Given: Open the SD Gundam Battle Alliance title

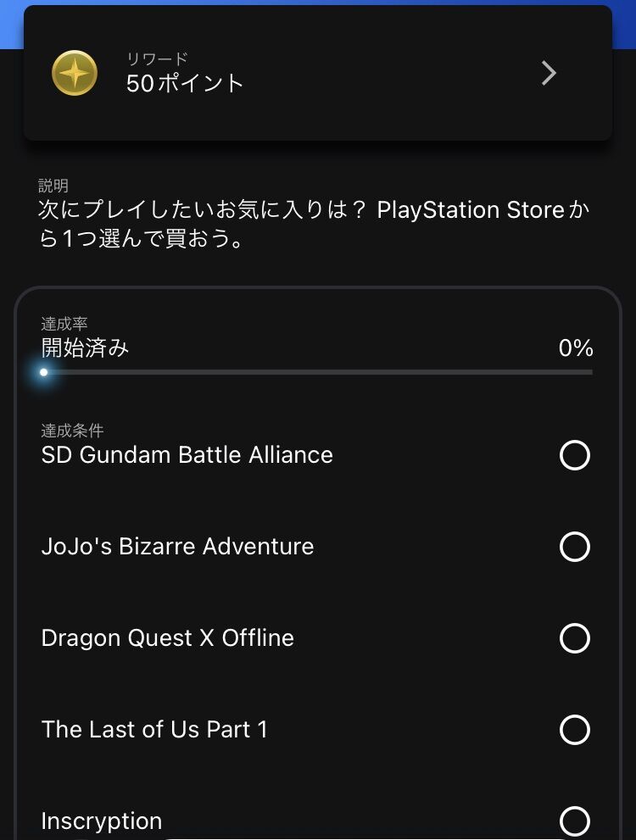Looking at the screenshot, I should [x=187, y=455].
